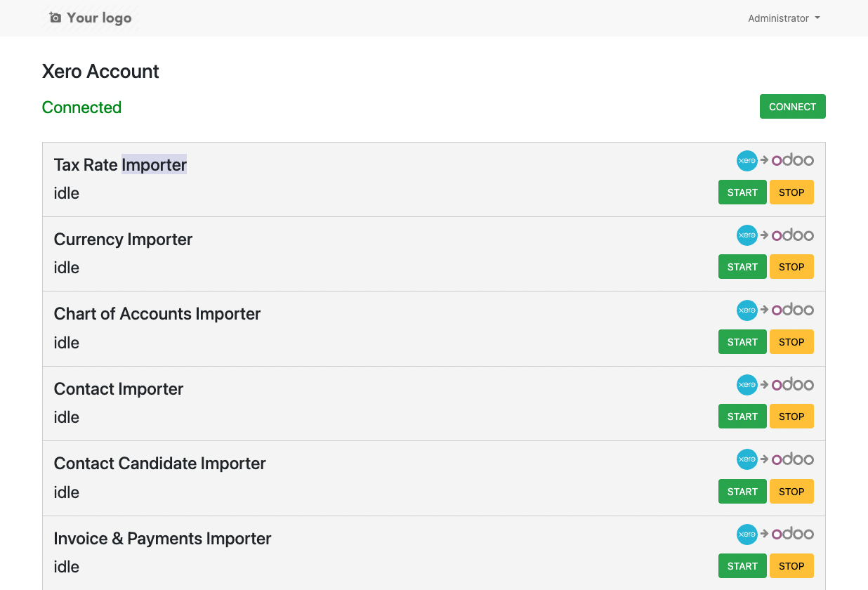Stop the Chart of Accounts Importer
The width and height of the screenshot is (868, 590).
[791, 342]
